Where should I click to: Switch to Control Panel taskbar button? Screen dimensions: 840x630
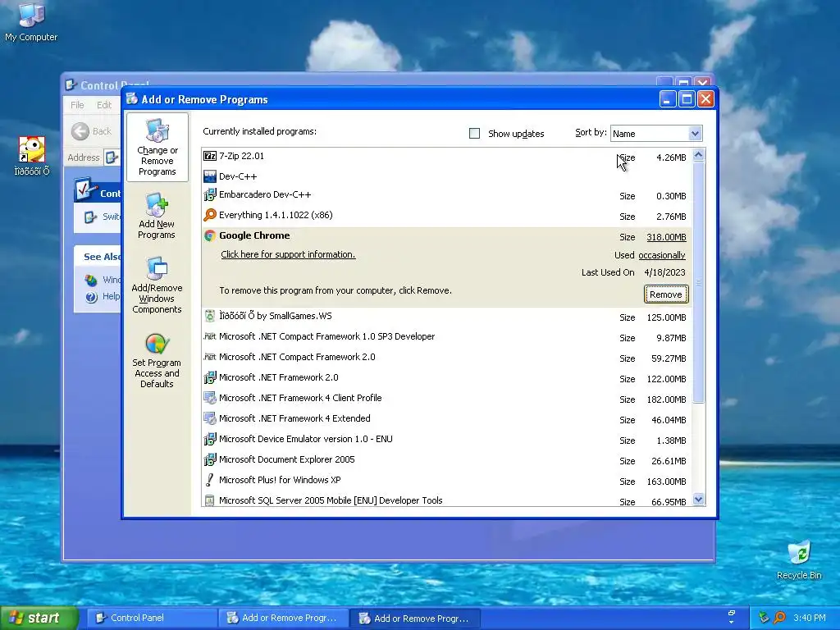click(x=152, y=618)
